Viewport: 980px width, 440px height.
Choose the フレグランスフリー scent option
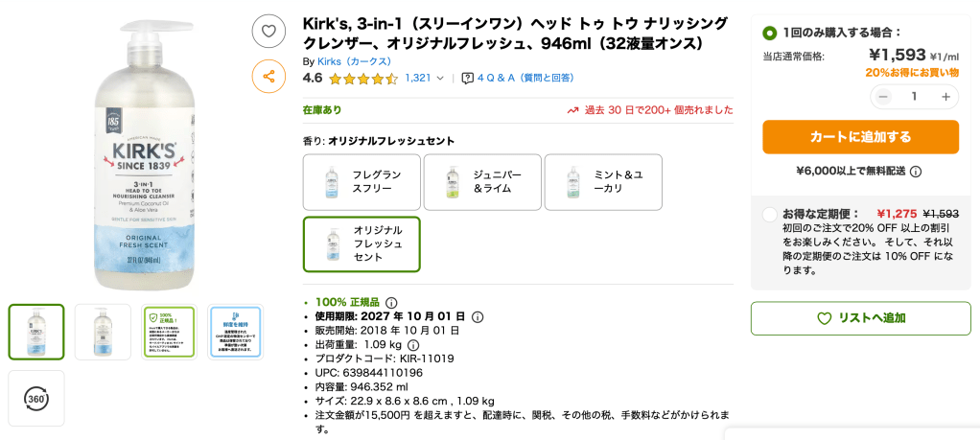coord(362,182)
